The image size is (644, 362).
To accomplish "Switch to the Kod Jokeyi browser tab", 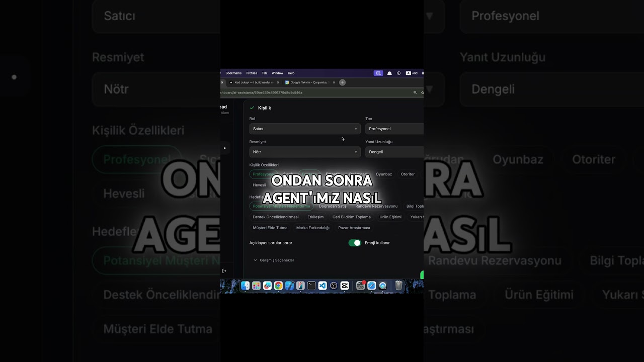I will tap(254, 82).
